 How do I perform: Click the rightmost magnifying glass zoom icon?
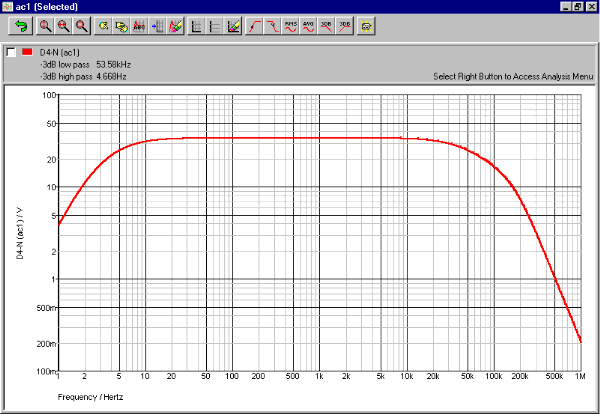point(81,24)
